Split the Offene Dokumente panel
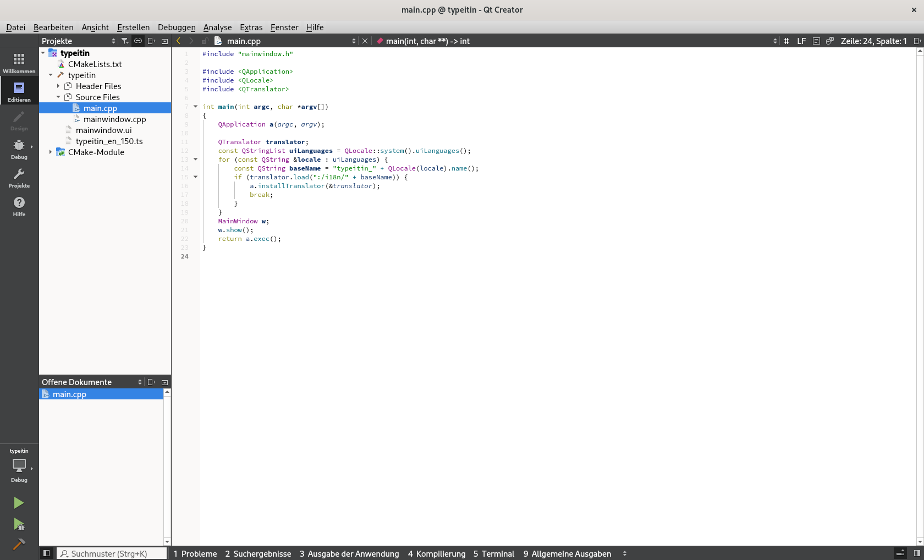The height and width of the screenshot is (560, 924). point(151,382)
